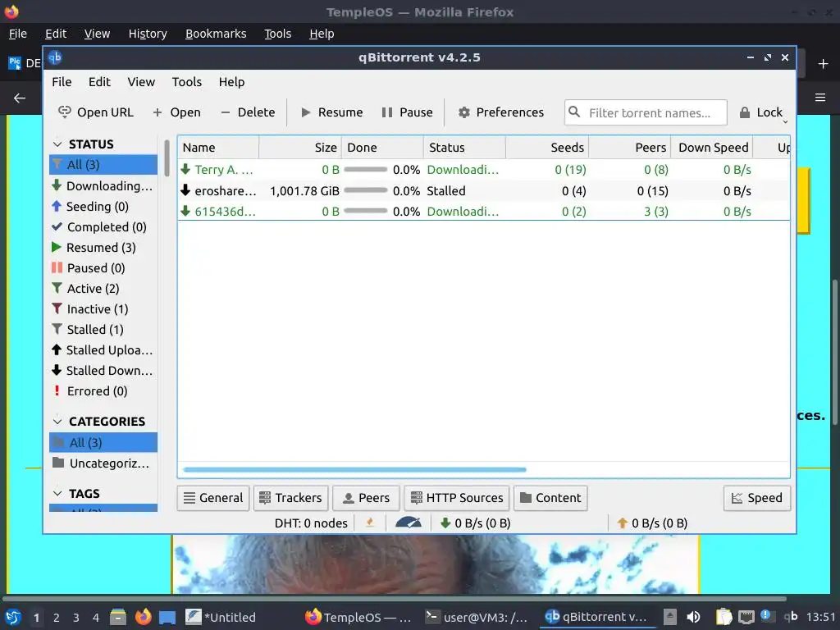Select All (3) under CATEGORIES
This screenshot has height=630, width=840.
103,442
